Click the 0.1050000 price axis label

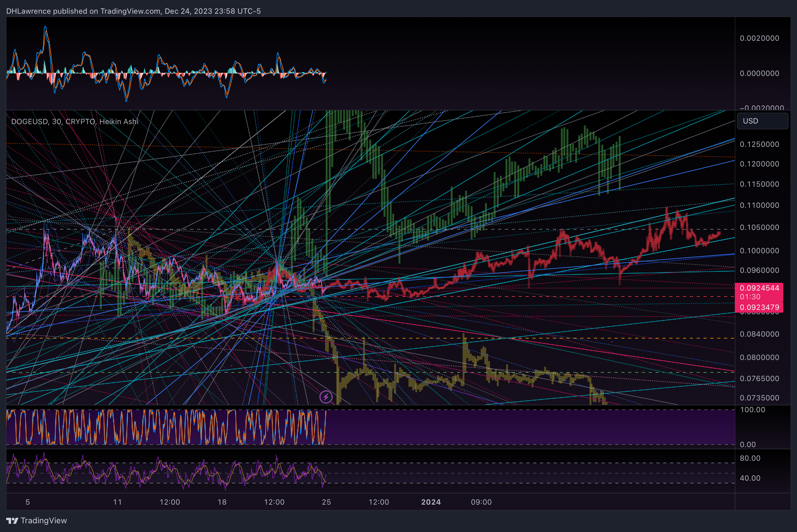(x=759, y=228)
